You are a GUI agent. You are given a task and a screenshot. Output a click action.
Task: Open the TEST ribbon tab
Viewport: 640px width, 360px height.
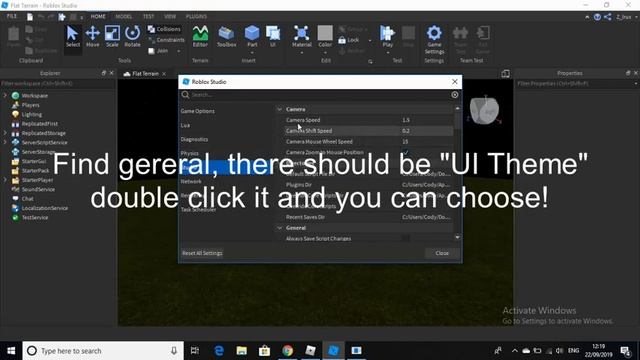[149, 16]
